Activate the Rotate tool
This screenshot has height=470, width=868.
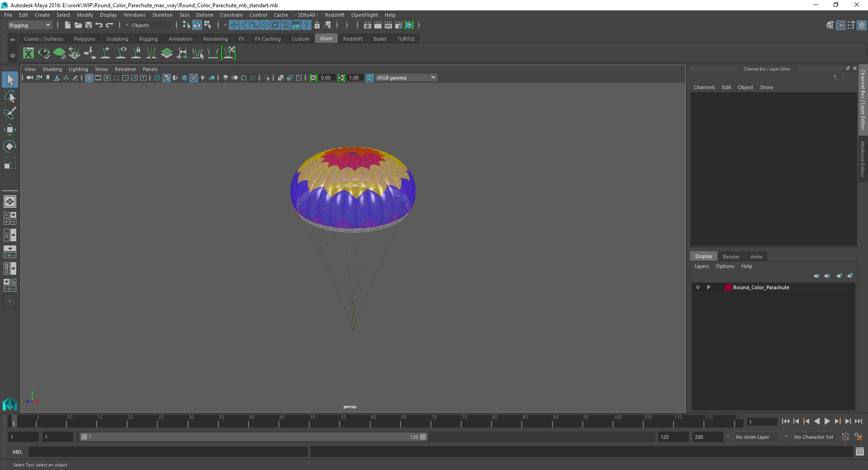click(10, 146)
